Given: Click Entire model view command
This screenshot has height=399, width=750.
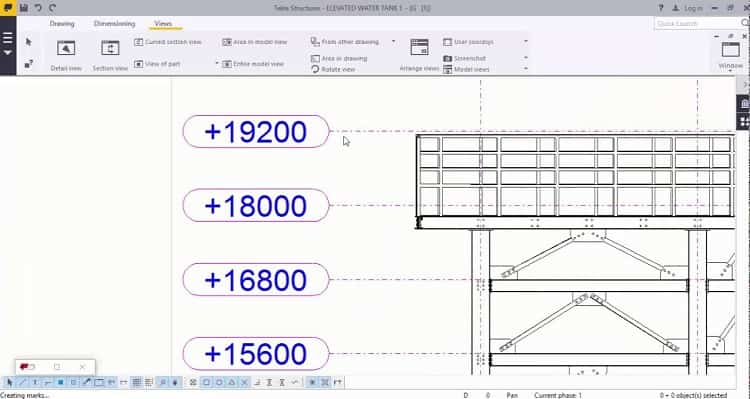Looking at the screenshot, I should (254, 64).
